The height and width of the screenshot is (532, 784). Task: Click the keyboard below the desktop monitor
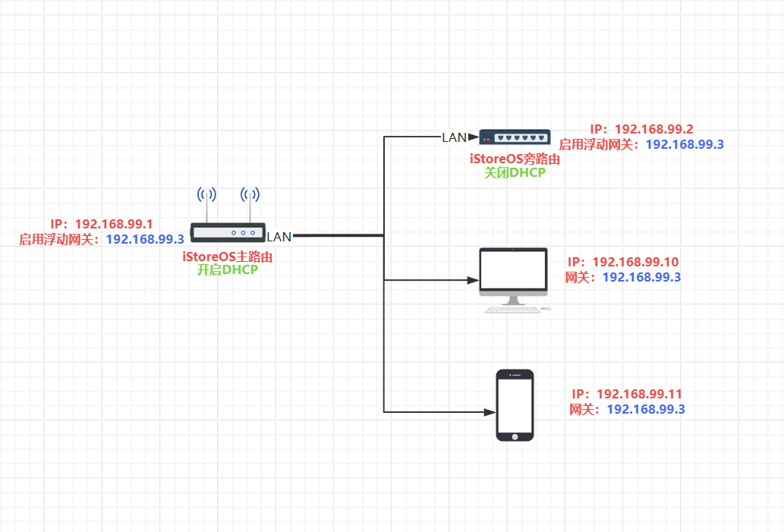click(x=512, y=310)
